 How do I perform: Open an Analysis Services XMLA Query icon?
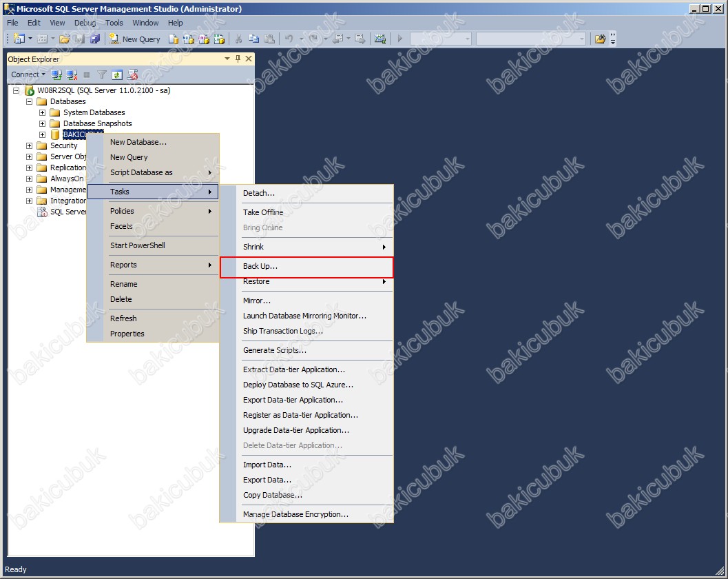(x=219, y=39)
